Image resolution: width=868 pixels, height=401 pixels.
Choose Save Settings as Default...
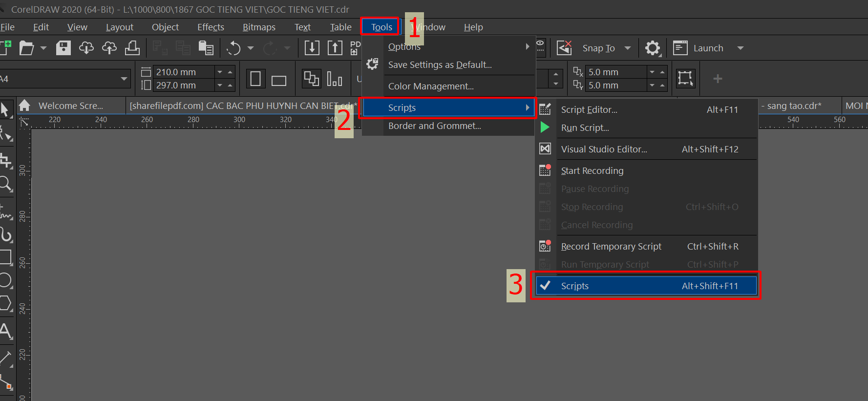448,64
